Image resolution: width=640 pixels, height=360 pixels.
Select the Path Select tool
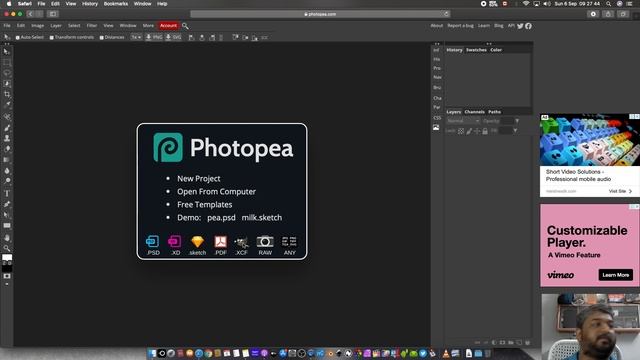point(7,215)
